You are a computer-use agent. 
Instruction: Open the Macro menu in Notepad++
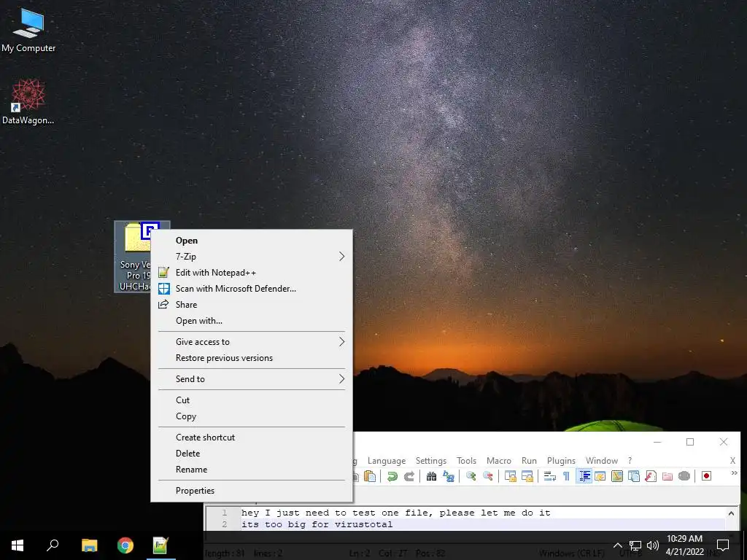pyautogui.click(x=499, y=461)
